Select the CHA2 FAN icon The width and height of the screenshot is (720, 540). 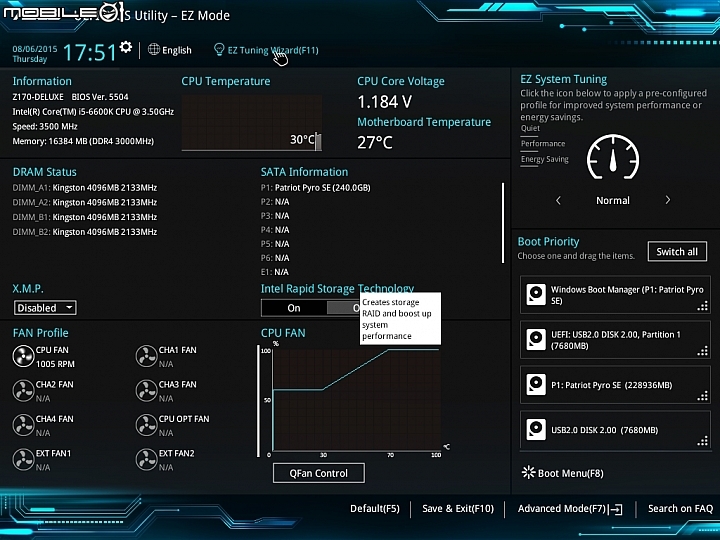[23, 391]
